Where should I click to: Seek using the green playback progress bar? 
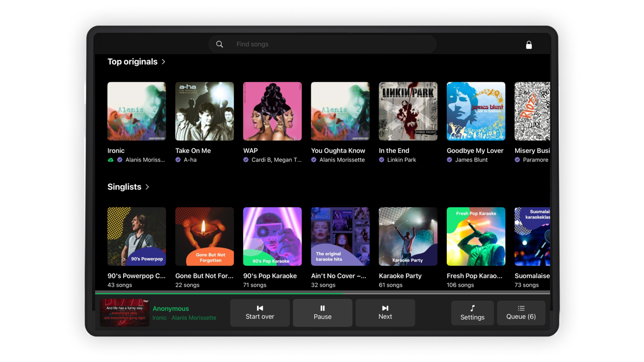click(x=323, y=293)
